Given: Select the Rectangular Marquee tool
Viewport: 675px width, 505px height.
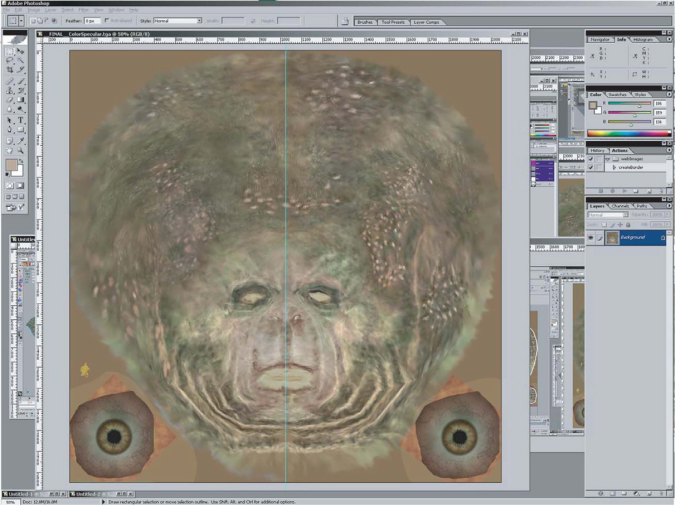Looking at the screenshot, I should pyautogui.click(x=8, y=50).
